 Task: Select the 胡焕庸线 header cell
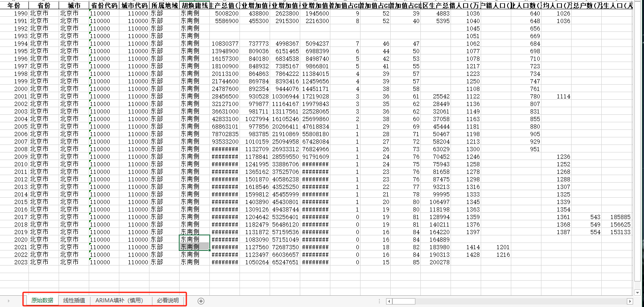(x=194, y=6)
